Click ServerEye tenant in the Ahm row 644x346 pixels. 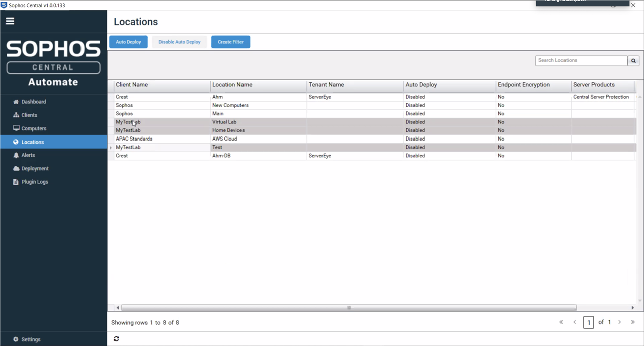(320, 97)
